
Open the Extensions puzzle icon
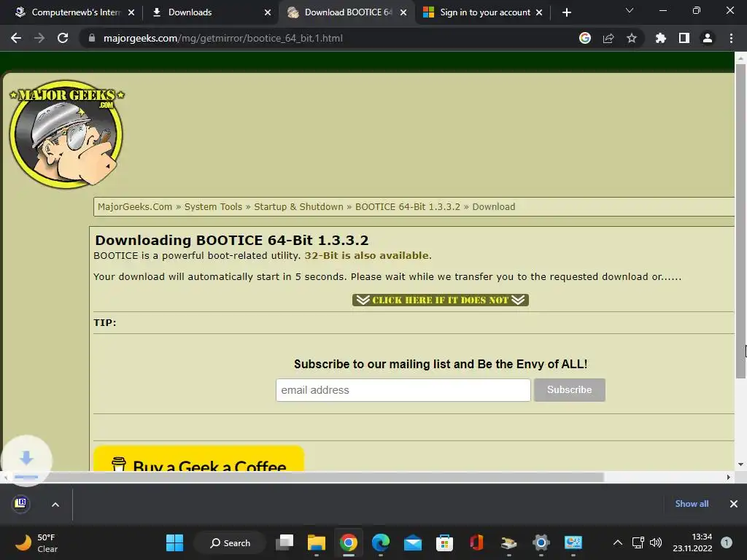[661, 38]
